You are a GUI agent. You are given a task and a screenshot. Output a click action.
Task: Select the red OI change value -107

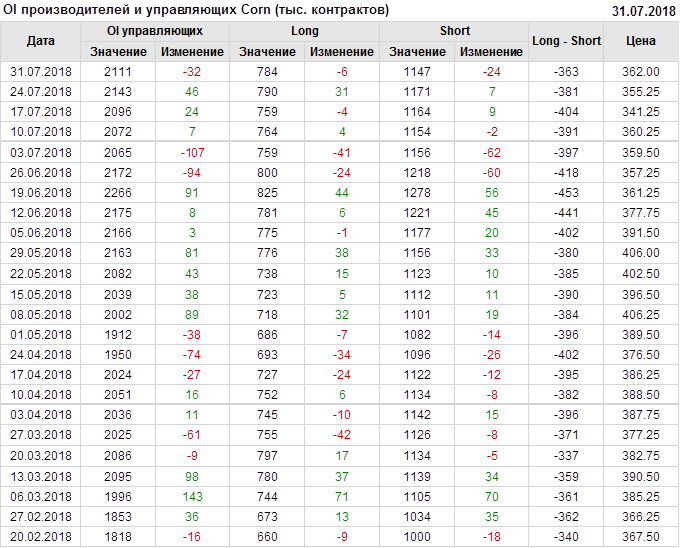pyautogui.click(x=192, y=152)
